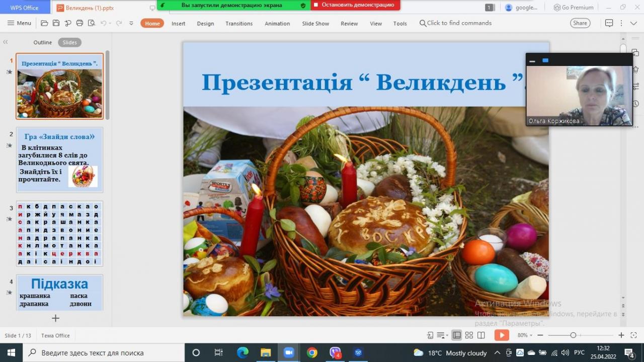
Task: Expand the quick access toolbar dropdown arrow
Action: point(131,23)
